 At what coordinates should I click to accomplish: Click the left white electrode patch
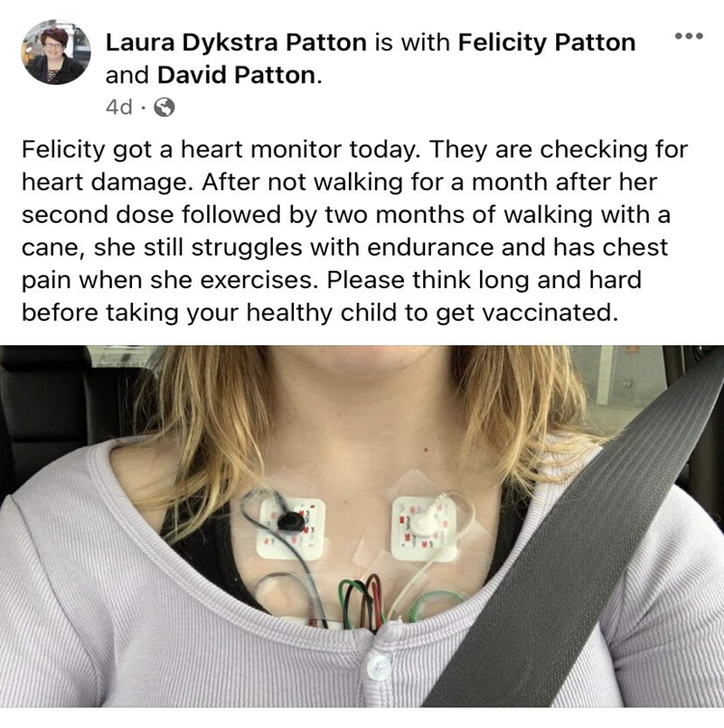point(290,528)
